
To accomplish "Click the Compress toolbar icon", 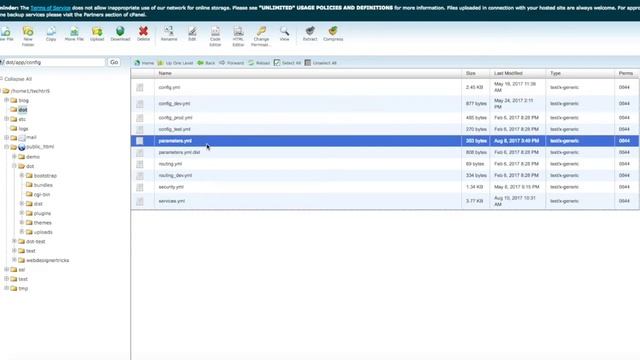I will click(x=333, y=31).
